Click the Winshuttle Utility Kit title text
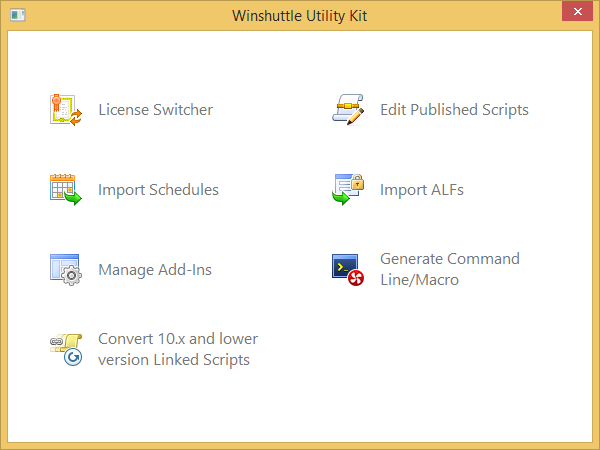Screen dimensions: 600x450 [x=300, y=16]
